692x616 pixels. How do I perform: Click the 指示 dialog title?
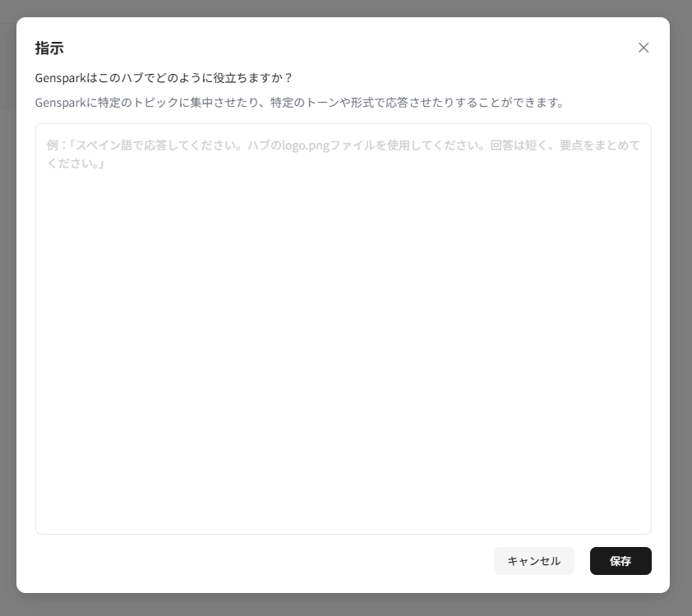pyautogui.click(x=49, y=48)
